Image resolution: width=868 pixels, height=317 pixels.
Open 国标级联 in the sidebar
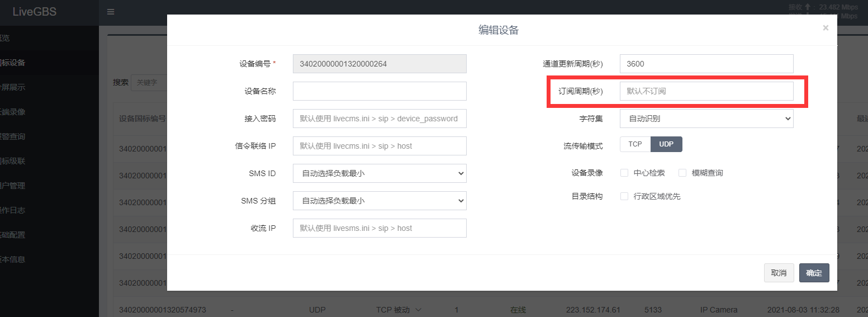coord(49,161)
